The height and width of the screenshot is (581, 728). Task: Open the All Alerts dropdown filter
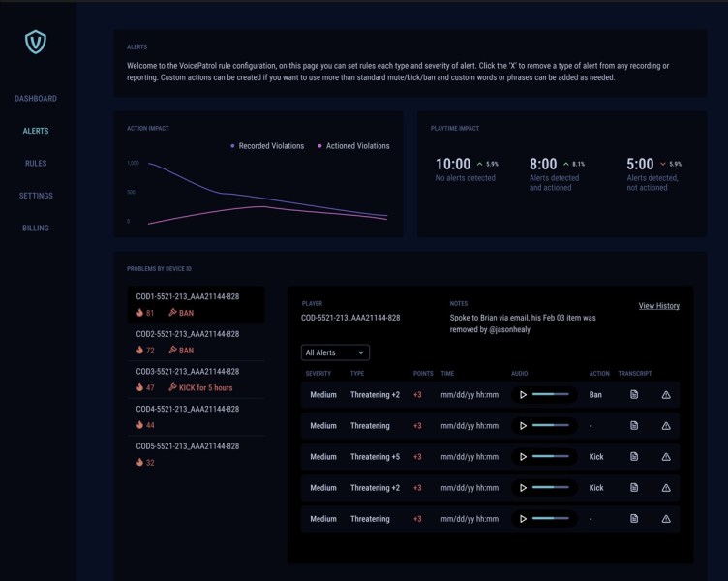335,352
